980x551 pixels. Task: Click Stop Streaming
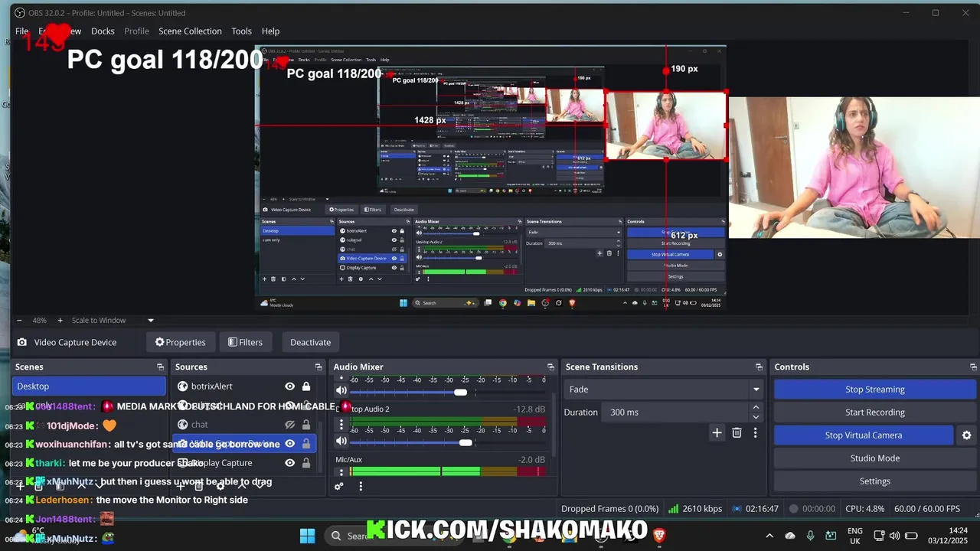pos(874,390)
